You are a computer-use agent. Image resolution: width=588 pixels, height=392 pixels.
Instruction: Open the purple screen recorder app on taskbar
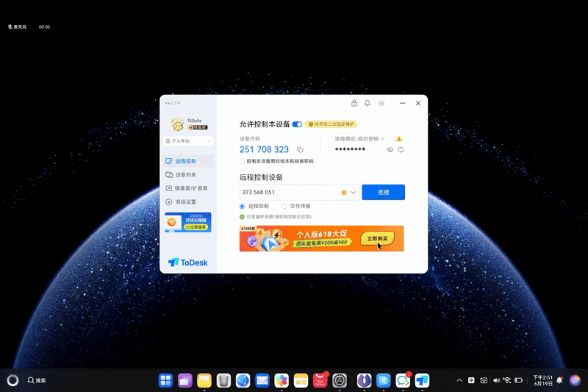click(x=185, y=380)
